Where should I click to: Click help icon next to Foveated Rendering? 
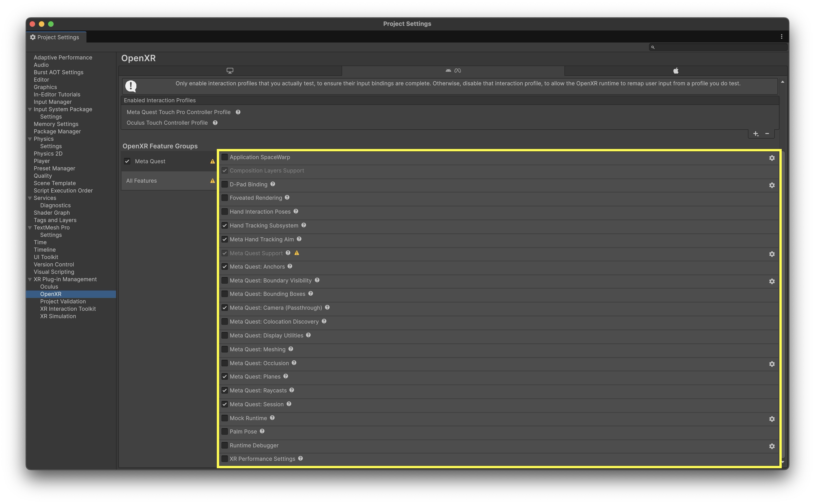pyautogui.click(x=287, y=198)
